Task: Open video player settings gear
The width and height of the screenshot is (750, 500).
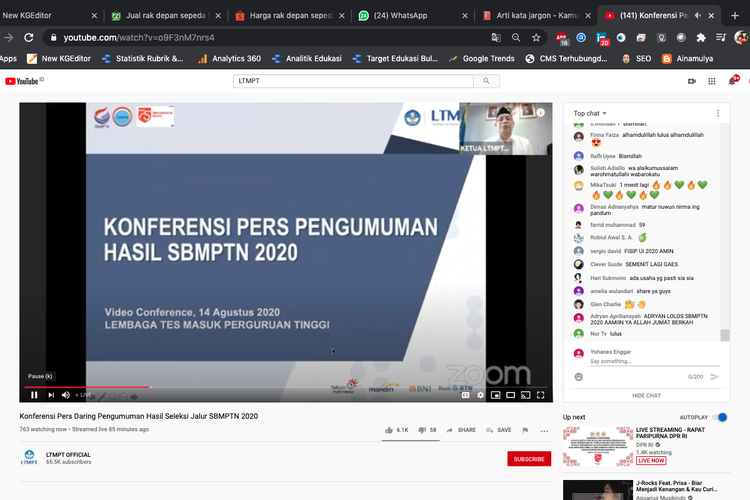Action: pos(480,395)
